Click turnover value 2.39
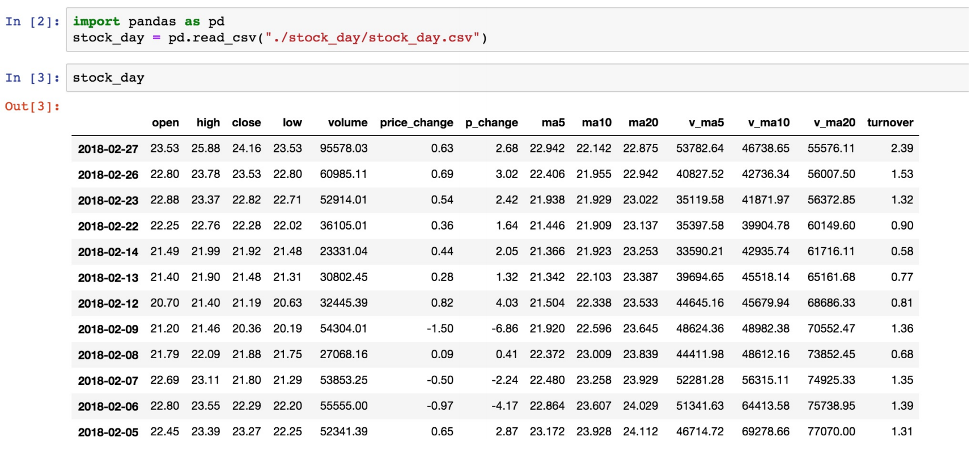The image size is (980, 450). click(902, 148)
